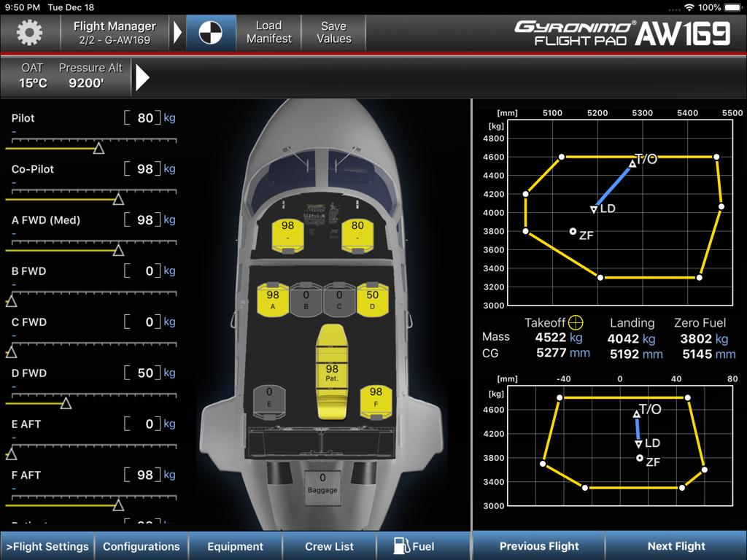
Task: Open the Crew List tab
Action: coord(330,545)
